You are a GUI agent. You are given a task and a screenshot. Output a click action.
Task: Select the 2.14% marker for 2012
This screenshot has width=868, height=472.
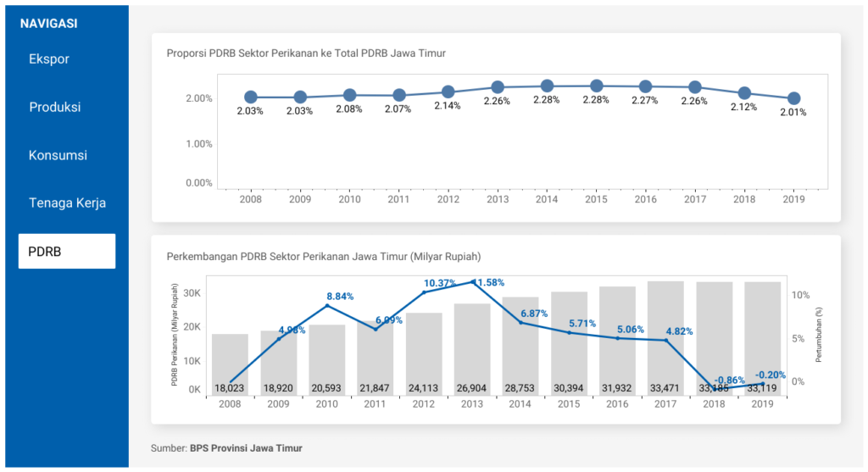pos(448,92)
